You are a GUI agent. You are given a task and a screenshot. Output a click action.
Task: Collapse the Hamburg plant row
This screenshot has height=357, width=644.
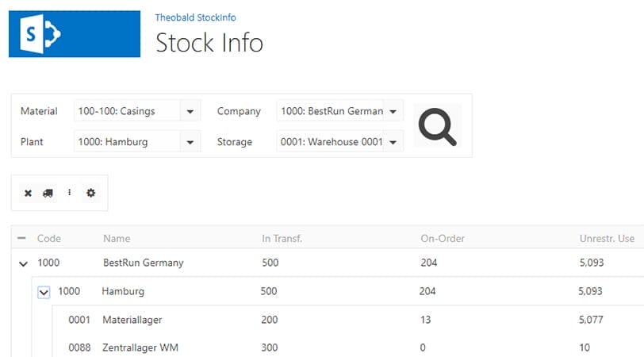pyautogui.click(x=44, y=292)
